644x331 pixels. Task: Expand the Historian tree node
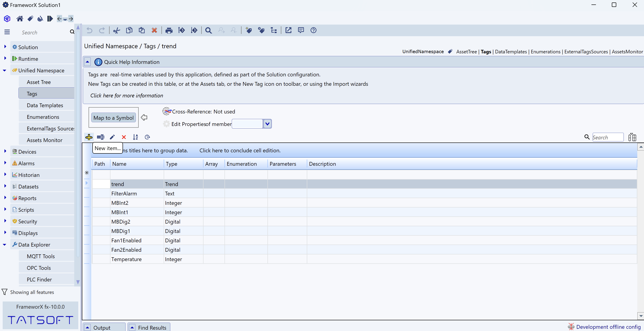5,174
